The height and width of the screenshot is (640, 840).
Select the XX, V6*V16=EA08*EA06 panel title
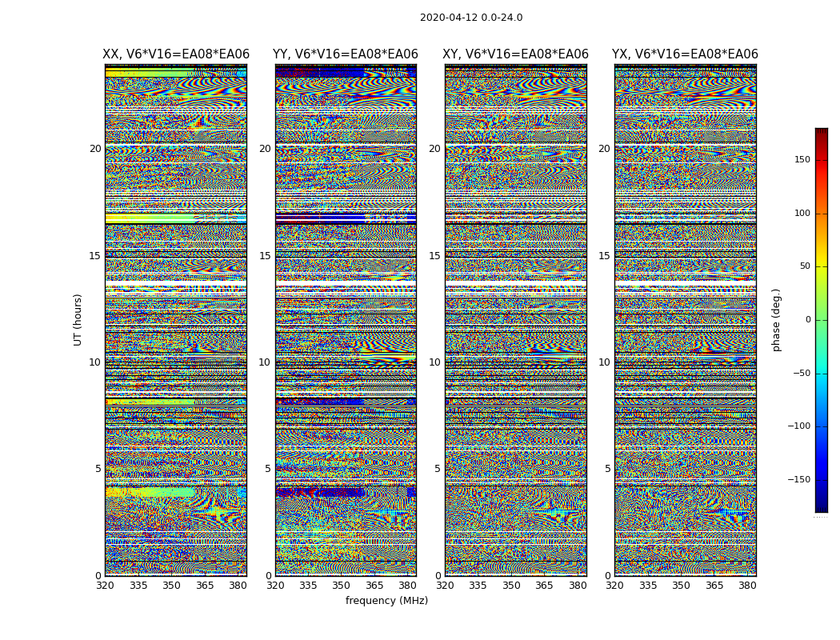coord(176,54)
